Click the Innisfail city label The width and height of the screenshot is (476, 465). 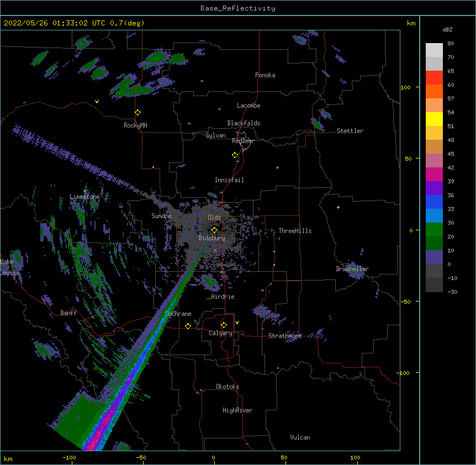pos(229,180)
